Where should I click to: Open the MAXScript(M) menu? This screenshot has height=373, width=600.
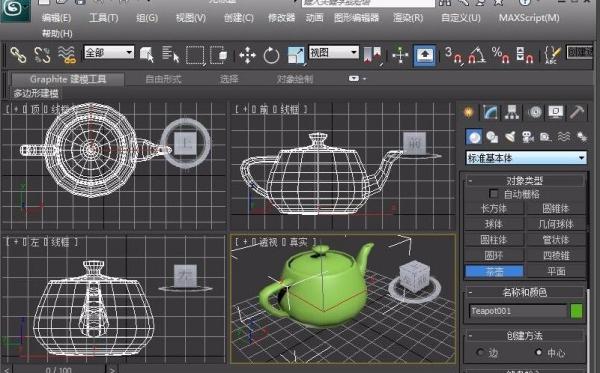coord(529,18)
